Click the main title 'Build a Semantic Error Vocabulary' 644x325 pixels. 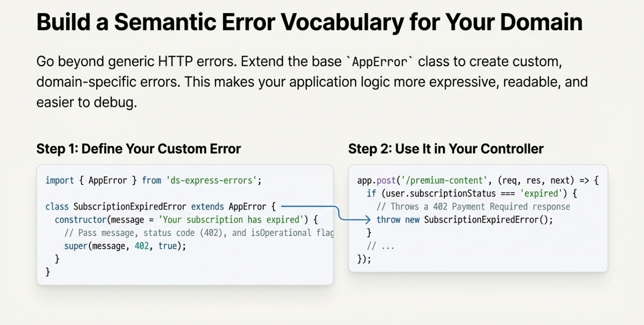point(309,22)
